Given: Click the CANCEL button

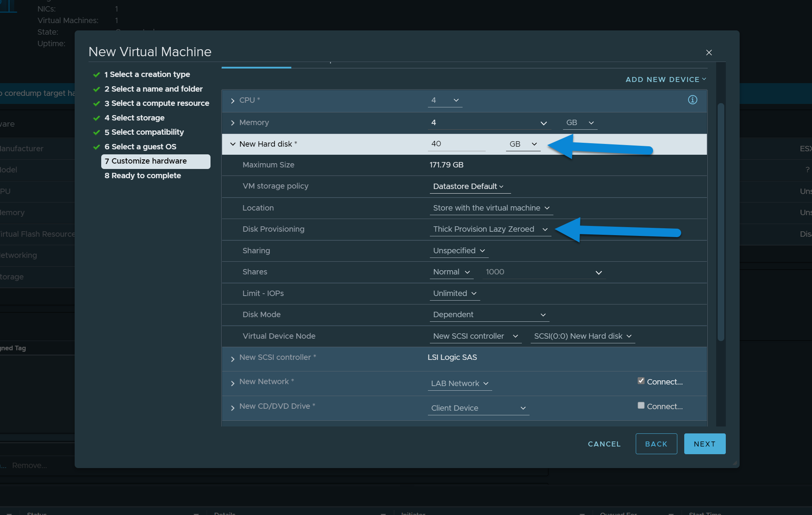Looking at the screenshot, I should click(604, 444).
